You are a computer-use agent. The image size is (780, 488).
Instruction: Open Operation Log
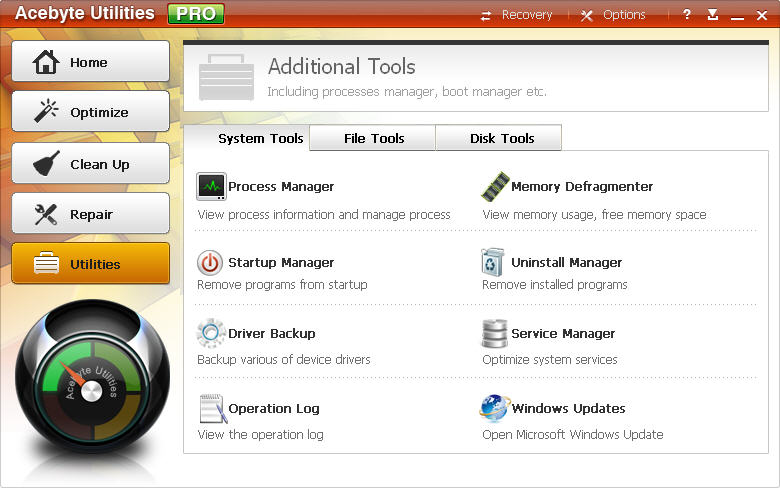(274, 408)
